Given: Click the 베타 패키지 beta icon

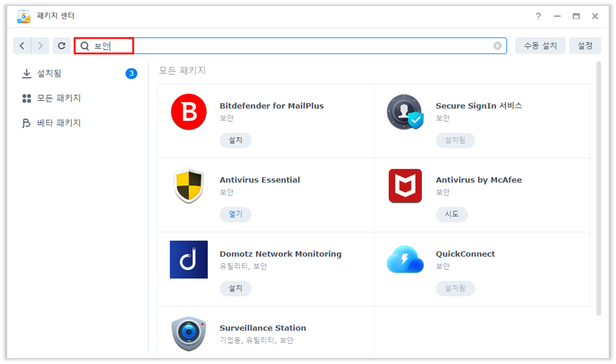Looking at the screenshot, I should point(27,123).
